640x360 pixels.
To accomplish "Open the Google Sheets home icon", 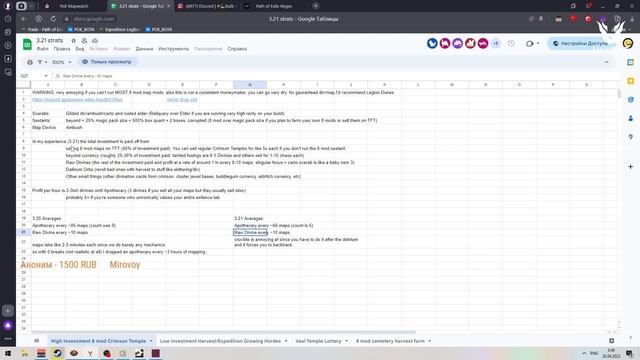I will (x=27, y=44).
